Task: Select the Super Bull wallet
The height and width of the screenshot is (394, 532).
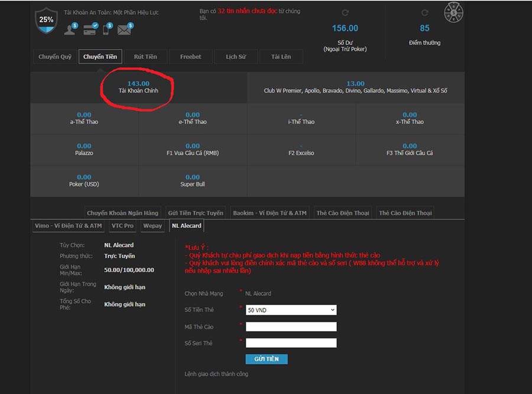Action: pyautogui.click(x=193, y=181)
